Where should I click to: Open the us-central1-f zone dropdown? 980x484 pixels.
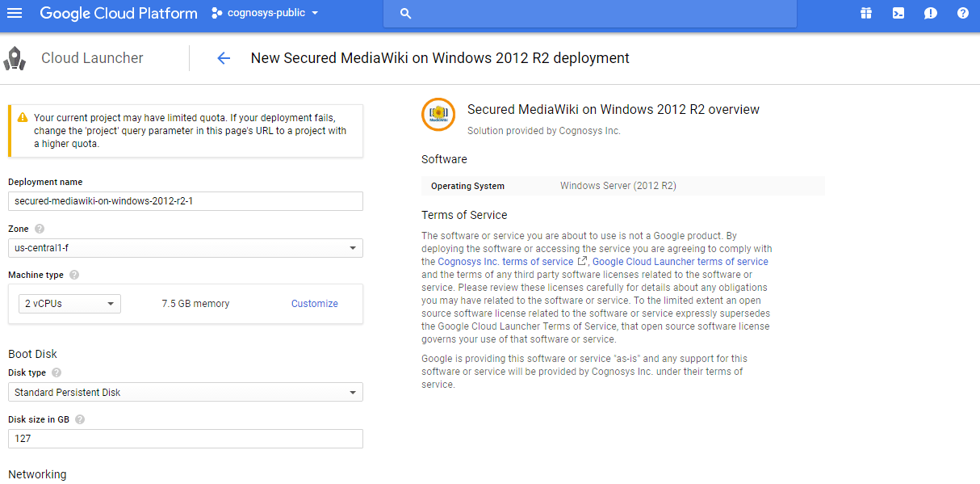(186, 248)
